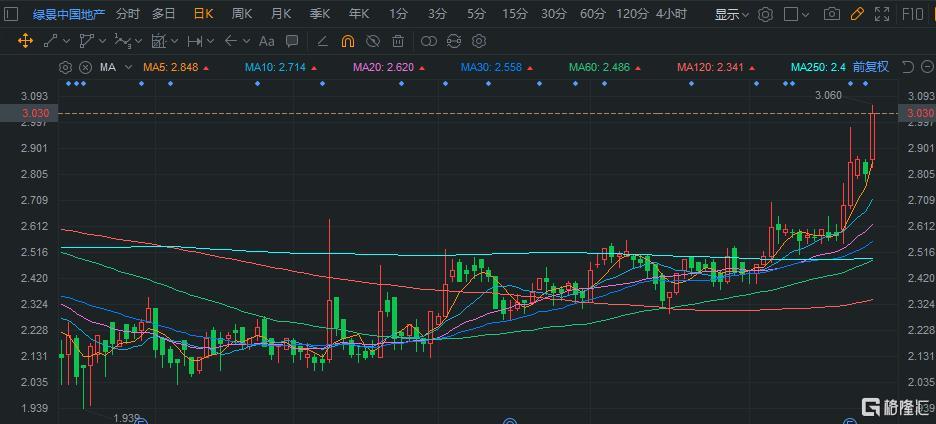Select the orange pencil drawing tool
The height and width of the screenshot is (424, 936).
857,14
